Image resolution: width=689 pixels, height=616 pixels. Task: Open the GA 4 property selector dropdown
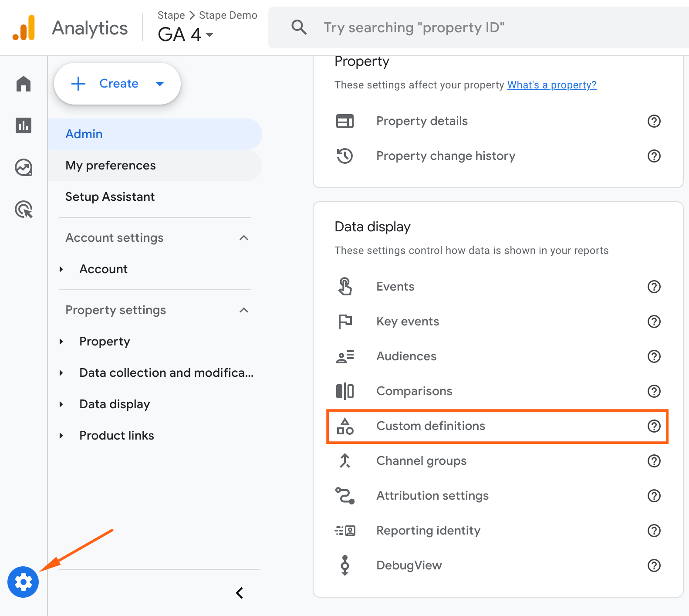(x=186, y=34)
